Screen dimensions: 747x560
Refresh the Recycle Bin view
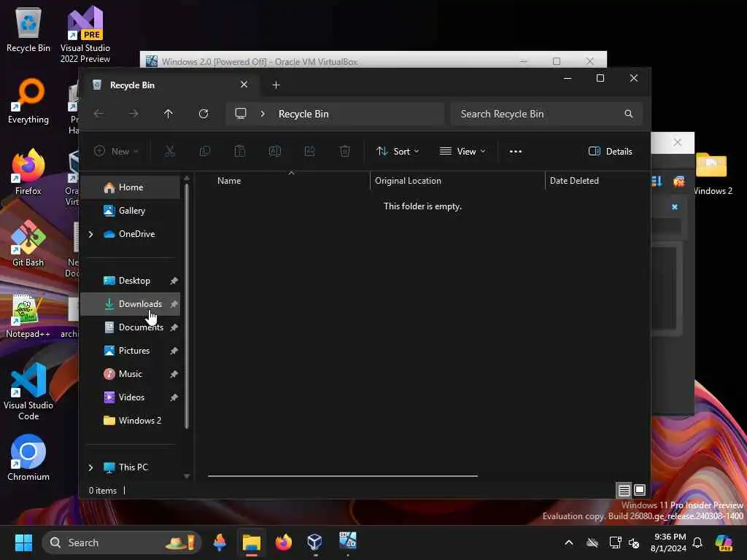204,114
